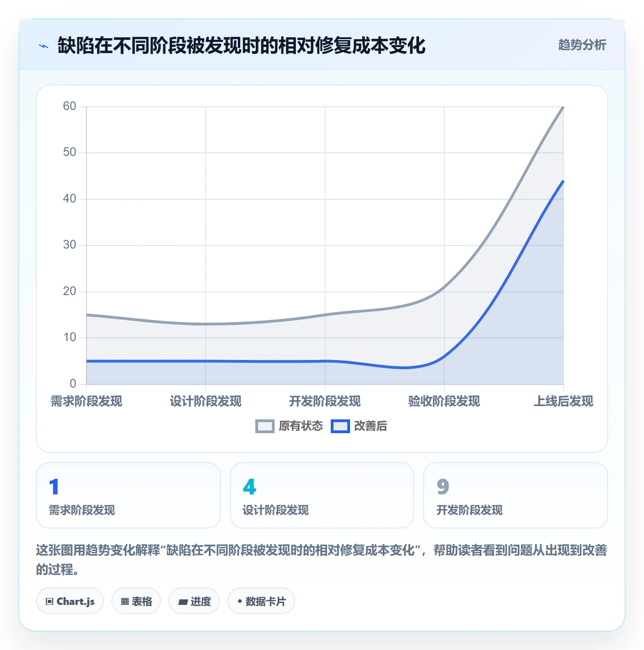Select the Chart.js tag chip
This screenshot has width=644, height=650.
[x=70, y=601]
